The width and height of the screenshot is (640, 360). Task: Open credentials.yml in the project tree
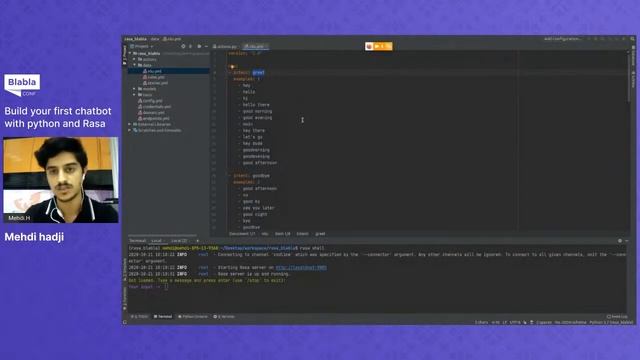point(157,107)
